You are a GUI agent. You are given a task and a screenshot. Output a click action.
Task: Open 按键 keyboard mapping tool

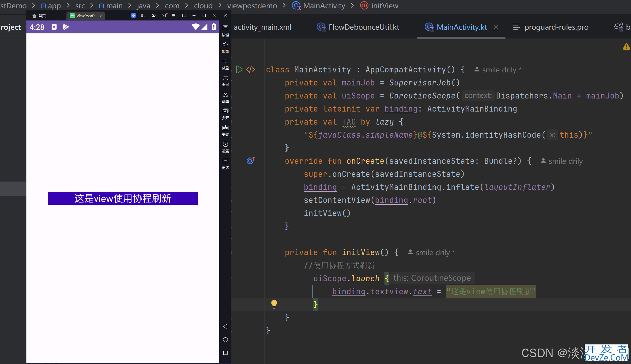point(225,31)
